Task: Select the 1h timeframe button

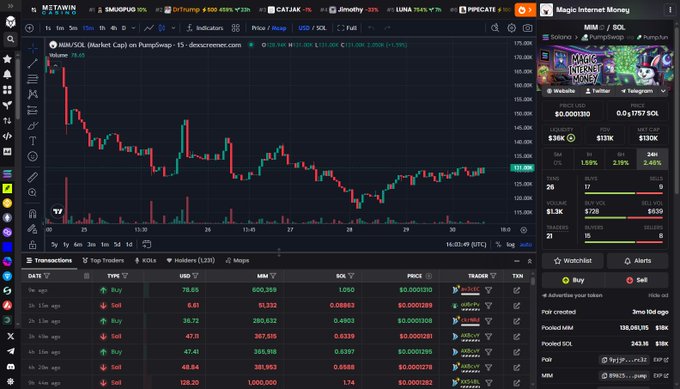Action: tap(102, 28)
